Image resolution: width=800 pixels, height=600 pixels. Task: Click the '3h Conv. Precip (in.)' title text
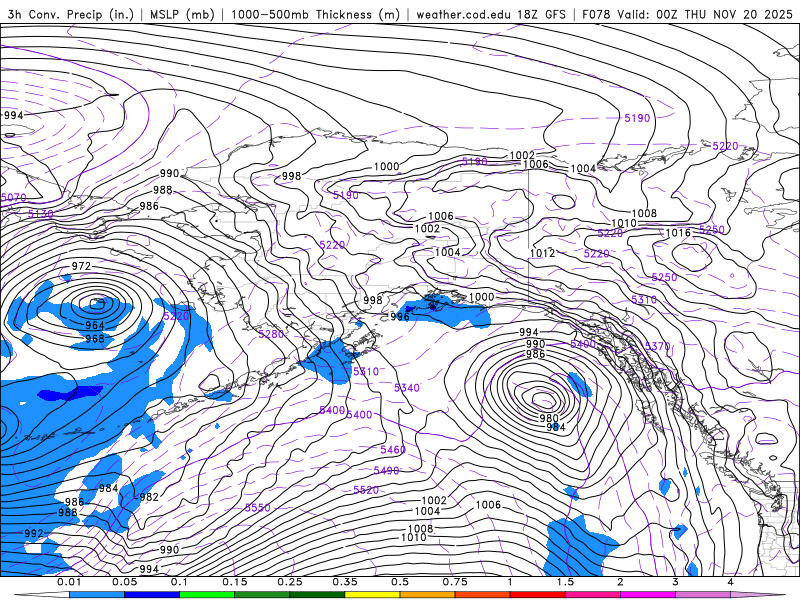(71, 14)
